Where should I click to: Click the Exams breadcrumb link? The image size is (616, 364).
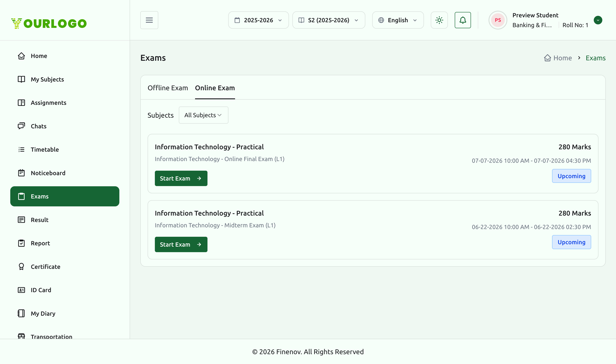[595, 58]
